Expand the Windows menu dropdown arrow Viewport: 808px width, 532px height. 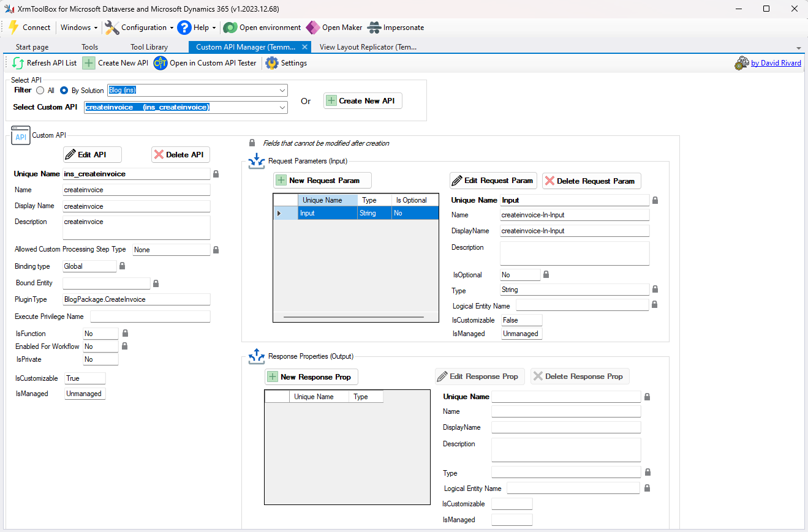pyautogui.click(x=96, y=28)
